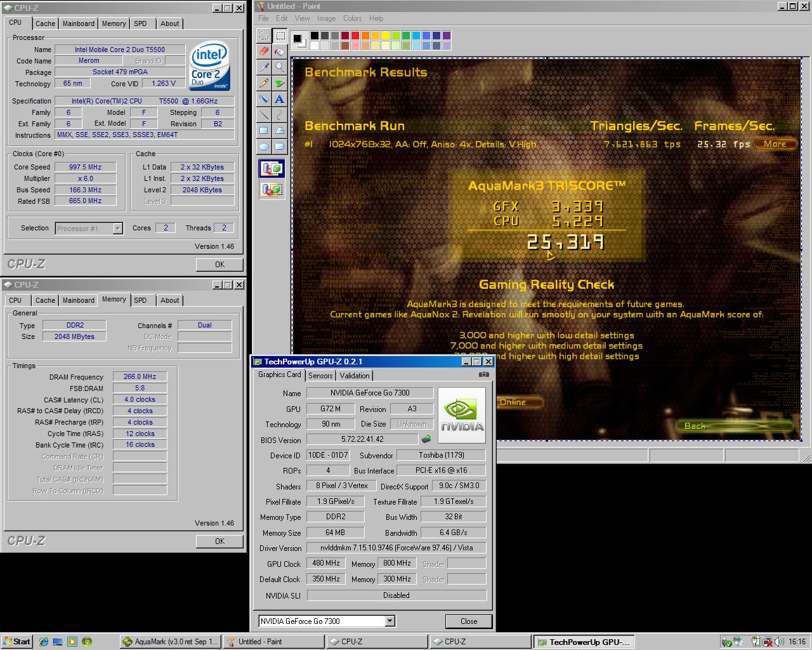Click the AquaMark total score 25,319
812x650 pixels.
(x=566, y=242)
